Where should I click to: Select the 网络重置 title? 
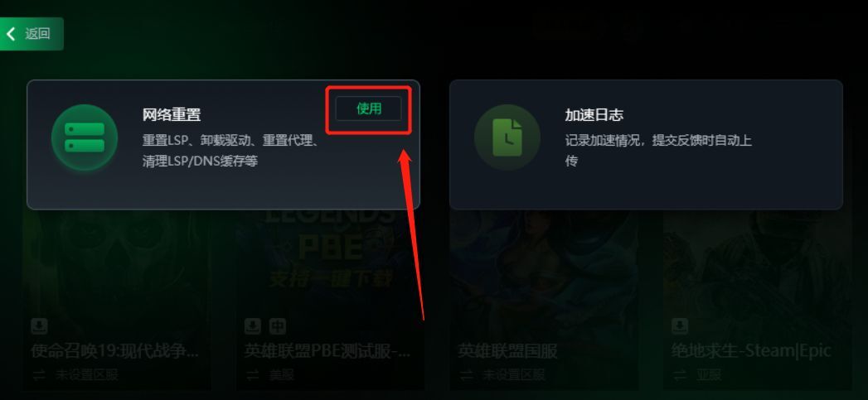[172, 115]
